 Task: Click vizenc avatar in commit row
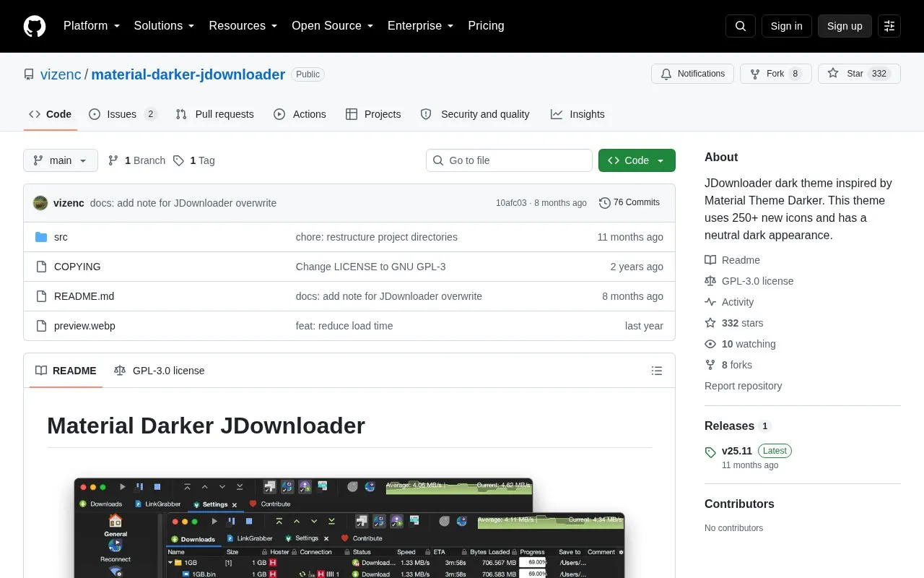(x=40, y=203)
